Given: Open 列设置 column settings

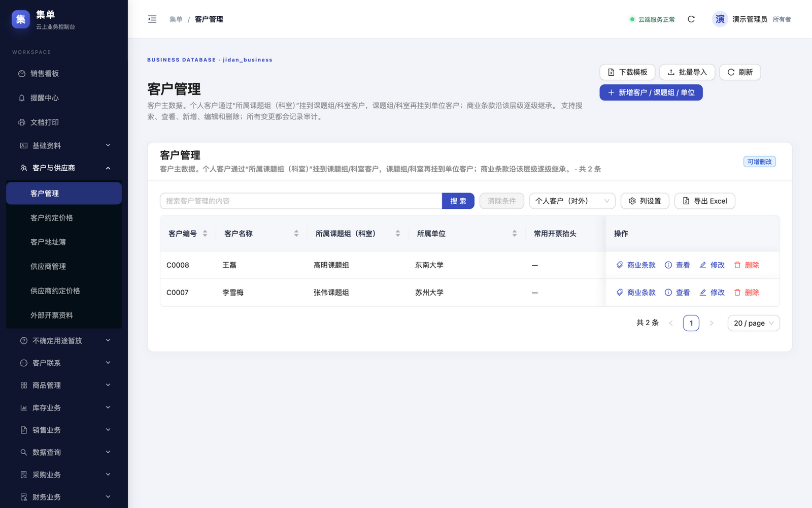Looking at the screenshot, I should point(645,201).
